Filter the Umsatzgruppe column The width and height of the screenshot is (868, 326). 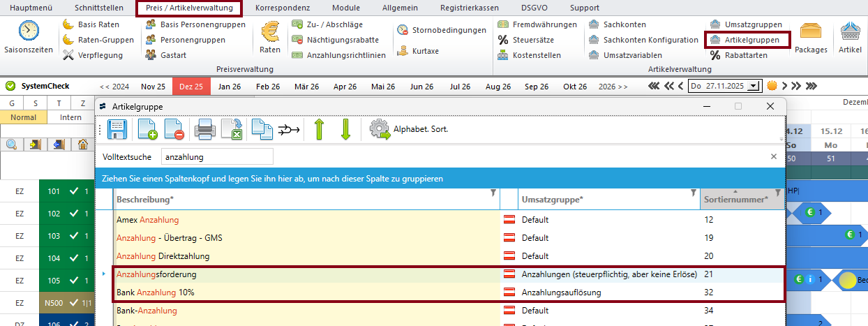(x=693, y=193)
